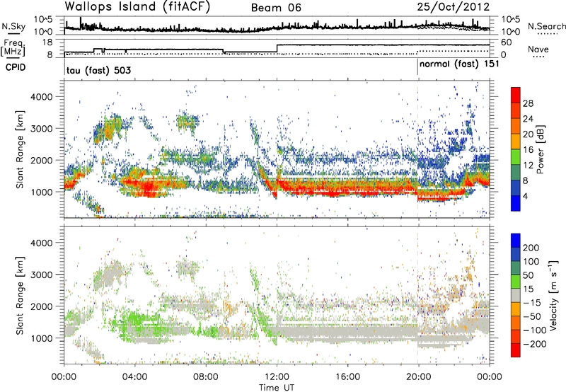Click the "Power [dB]" colorbar title
The image size is (566, 392).
coord(541,149)
